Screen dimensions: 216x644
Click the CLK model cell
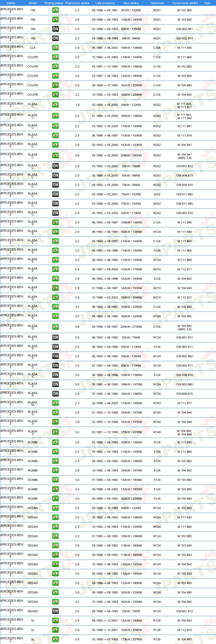(x=33, y=48)
